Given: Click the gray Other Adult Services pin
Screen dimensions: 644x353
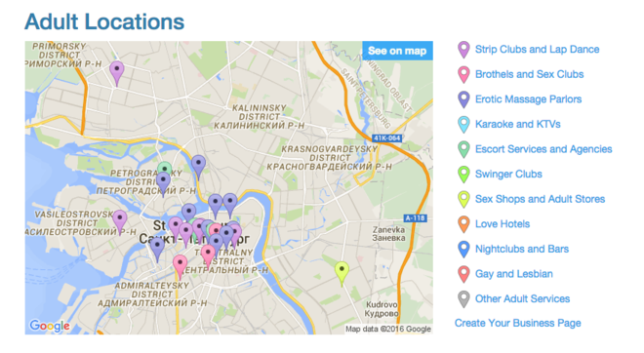Looking at the screenshot, I should pyautogui.click(x=463, y=299).
